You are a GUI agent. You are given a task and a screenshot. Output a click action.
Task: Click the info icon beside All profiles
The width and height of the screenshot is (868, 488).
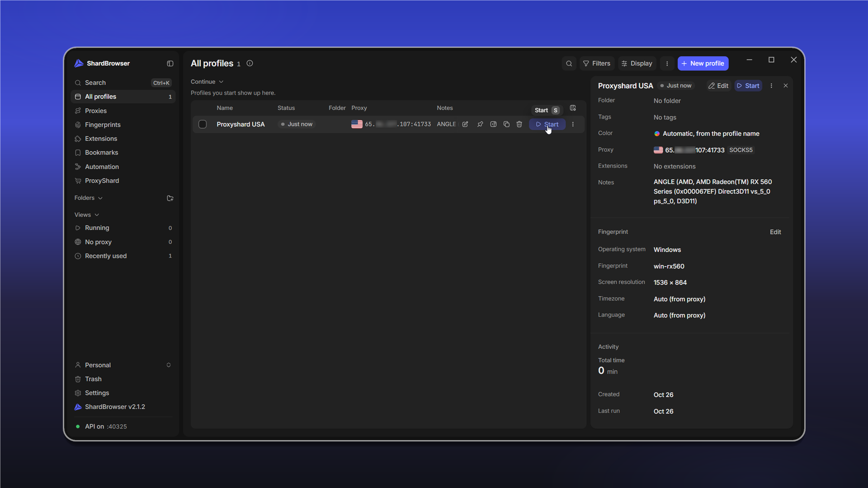click(250, 63)
